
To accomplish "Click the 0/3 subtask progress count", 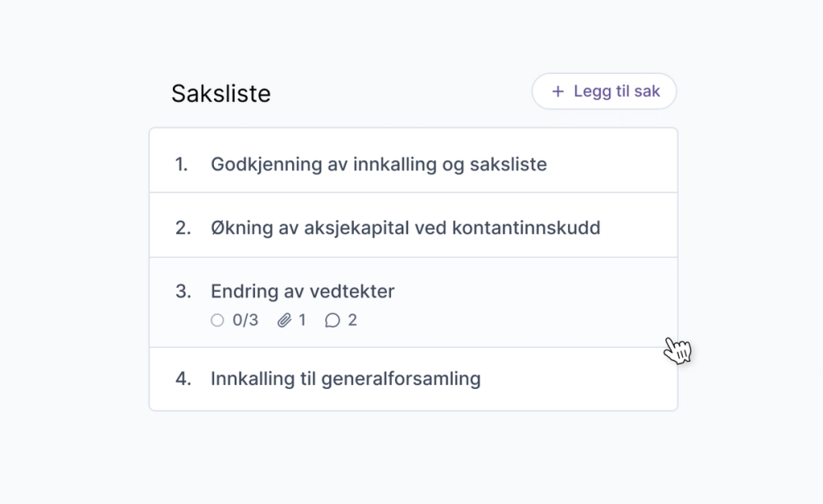I will 245,320.
